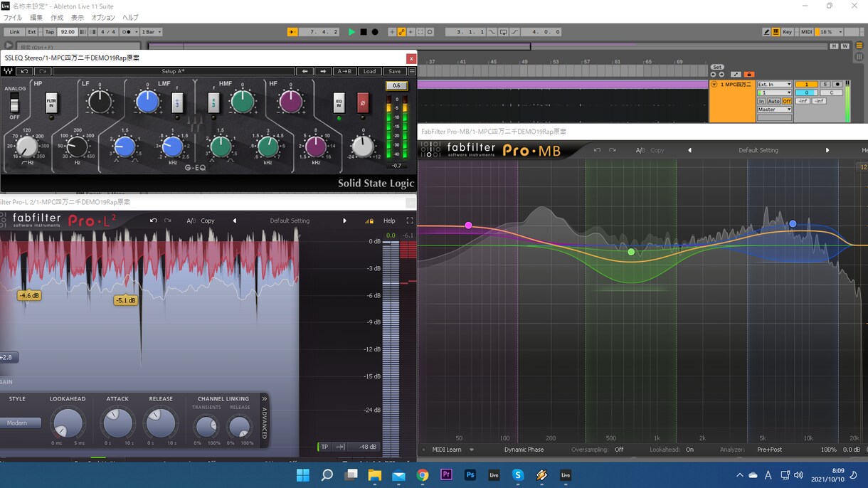Toggle the red phase invert button on SSLEQ

[x=363, y=103]
